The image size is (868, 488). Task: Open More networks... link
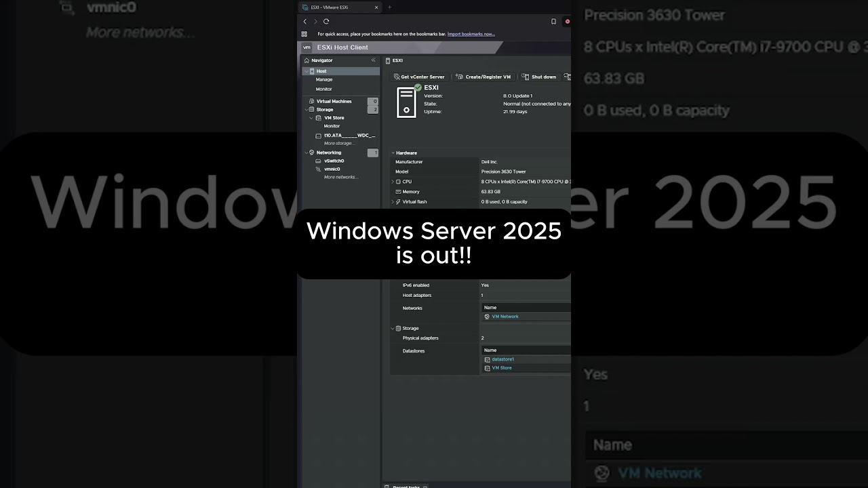coord(341,177)
